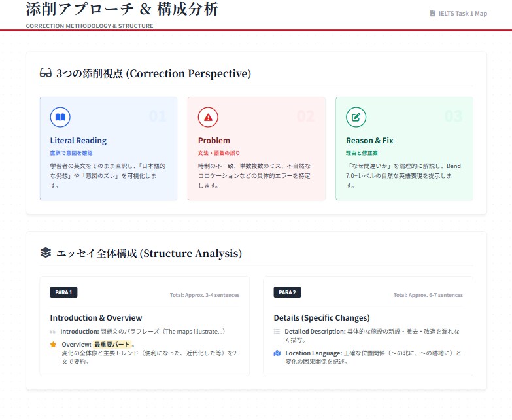Click the green edit icon above Reason & Fix

point(356,117)
